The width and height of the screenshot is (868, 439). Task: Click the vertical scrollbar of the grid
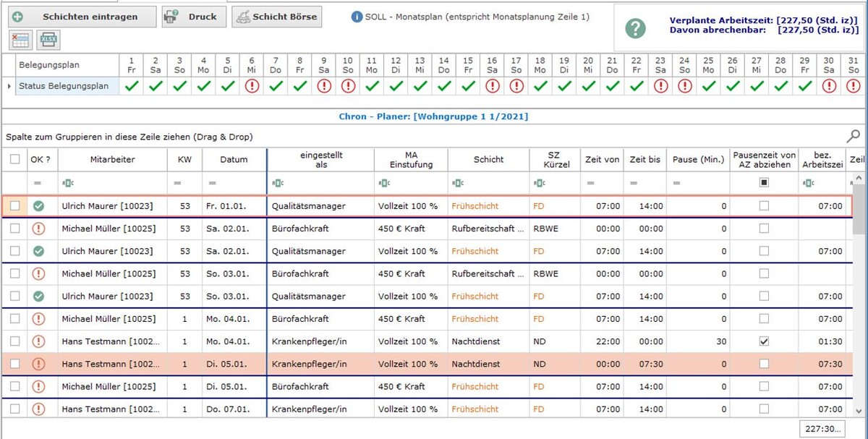[x=859, y=289]
